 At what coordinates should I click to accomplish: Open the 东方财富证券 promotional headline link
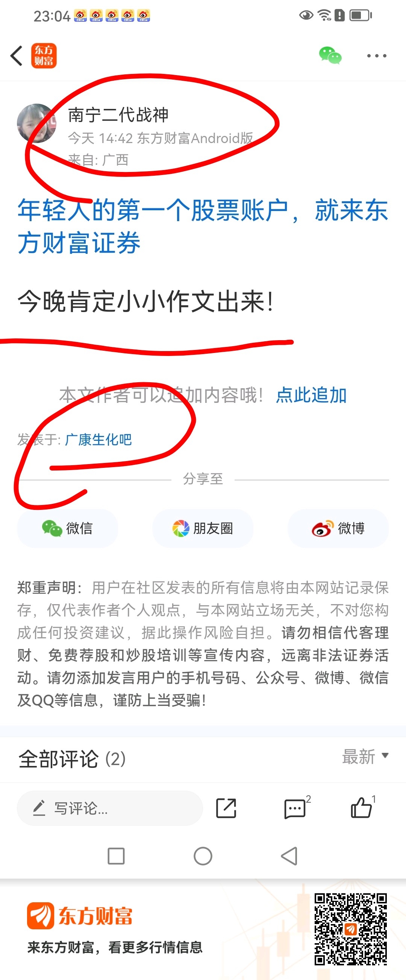coord(203,226)
